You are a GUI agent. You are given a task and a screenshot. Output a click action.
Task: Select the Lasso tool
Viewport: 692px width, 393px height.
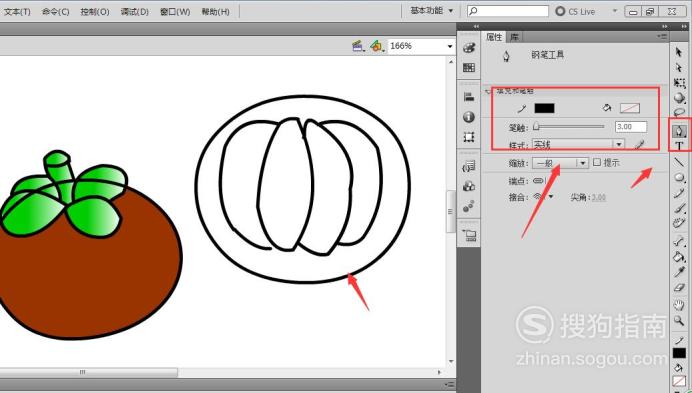click(679, 112)
